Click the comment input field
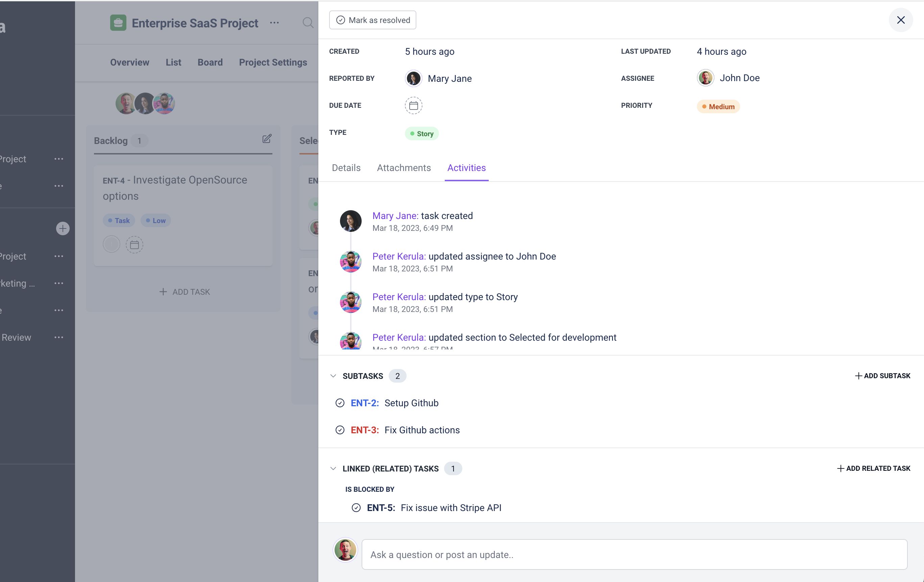Viewport: 924px width, 582px height. pyautogui.click(x=634, y=554)
